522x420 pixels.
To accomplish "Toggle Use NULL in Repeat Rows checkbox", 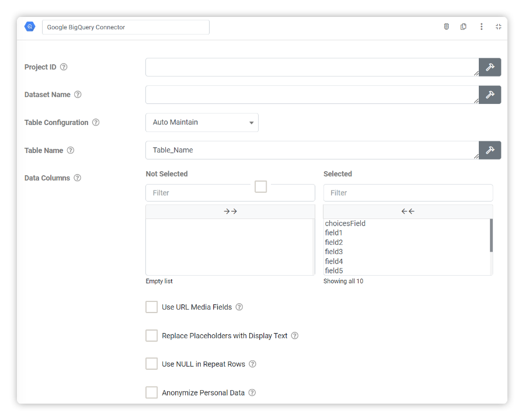I will click(x=151, y=364).
